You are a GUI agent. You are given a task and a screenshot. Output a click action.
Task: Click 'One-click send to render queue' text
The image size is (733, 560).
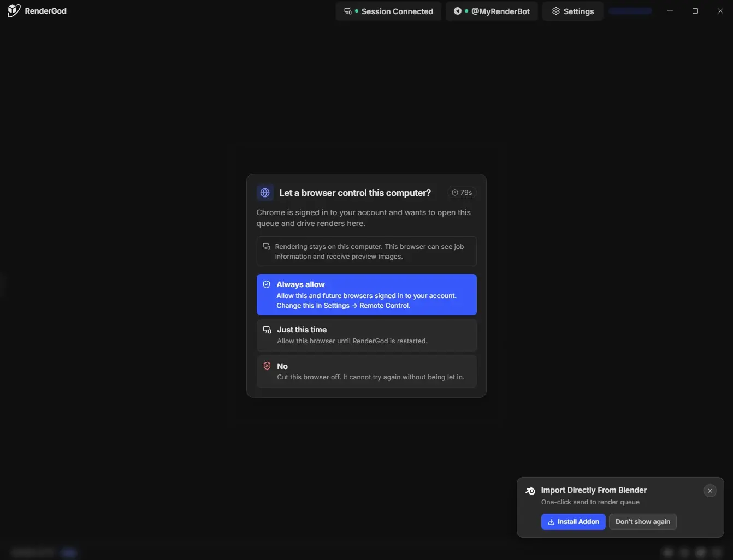(590, 502)
